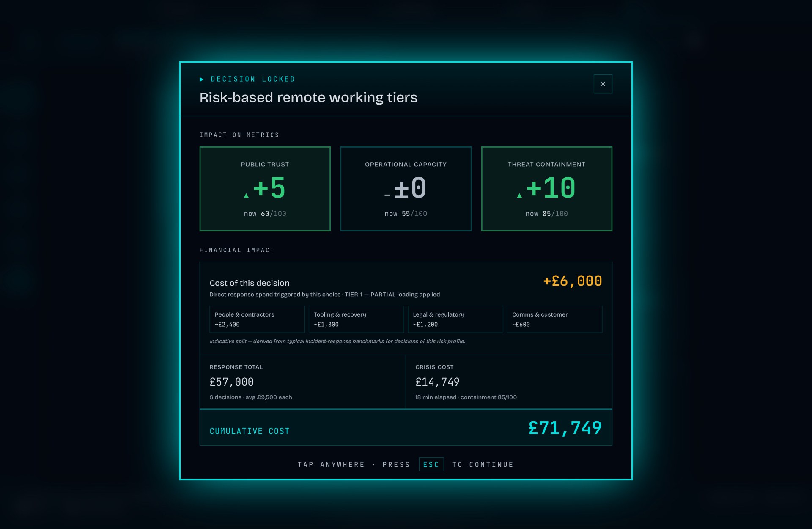Click '18 min elapsed · containment 85/100'
This screenshot has height=529, width=812.
tap(466, 397)
